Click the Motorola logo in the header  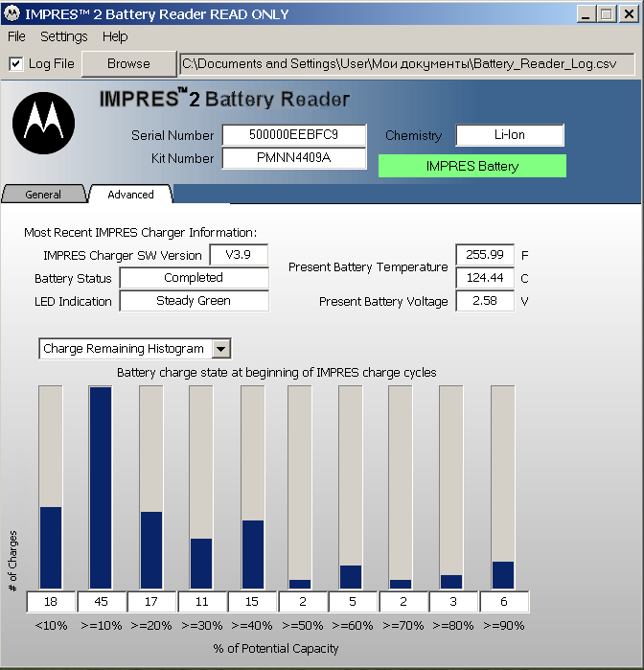click(x=43, y=123)
